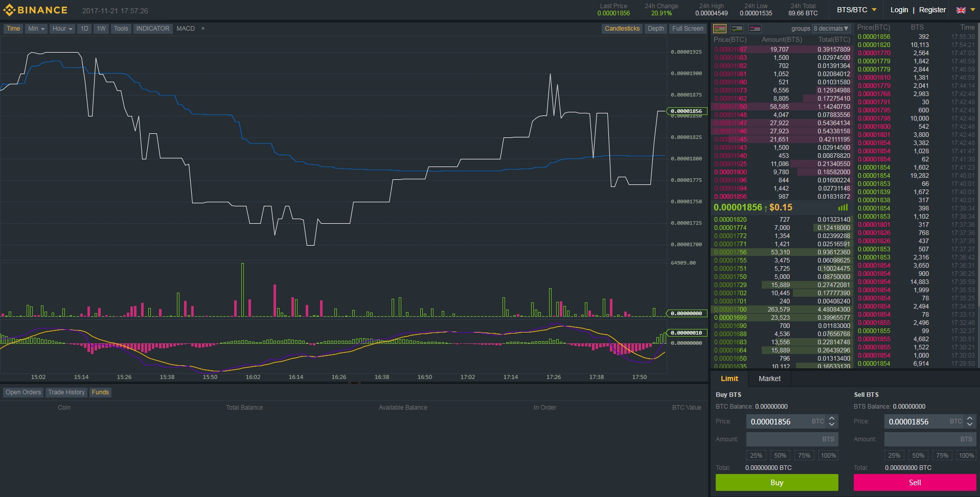Screen dimensions: 980x497
Task: Increase the Buy price with up arrow
Action: 832,419
